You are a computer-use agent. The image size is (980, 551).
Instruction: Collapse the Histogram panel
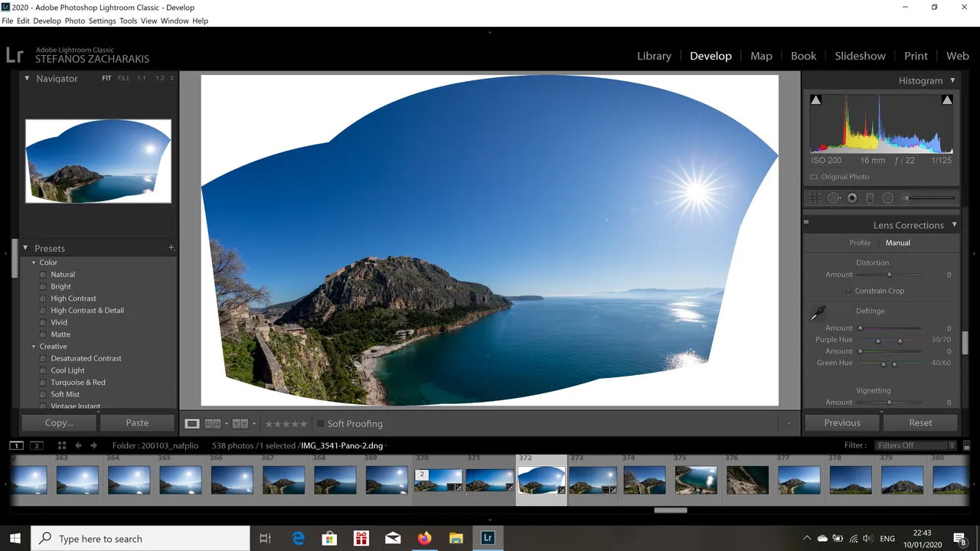(952, 80)
